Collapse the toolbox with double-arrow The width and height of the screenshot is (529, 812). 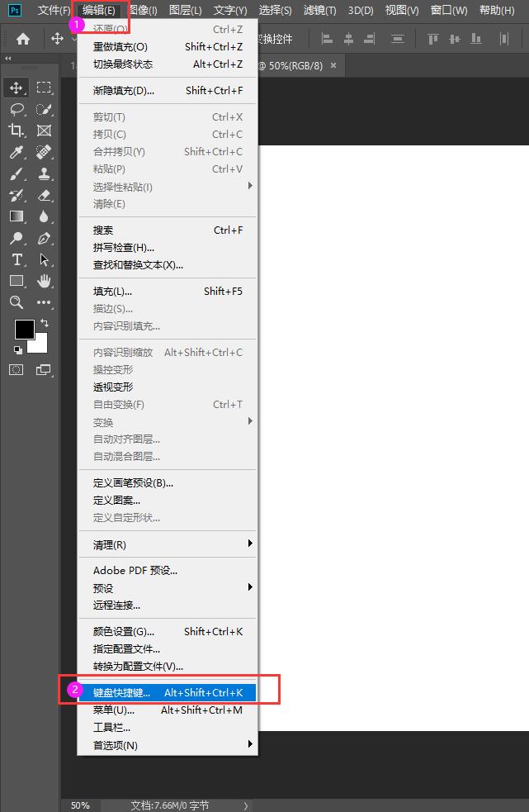pos(7,59)
